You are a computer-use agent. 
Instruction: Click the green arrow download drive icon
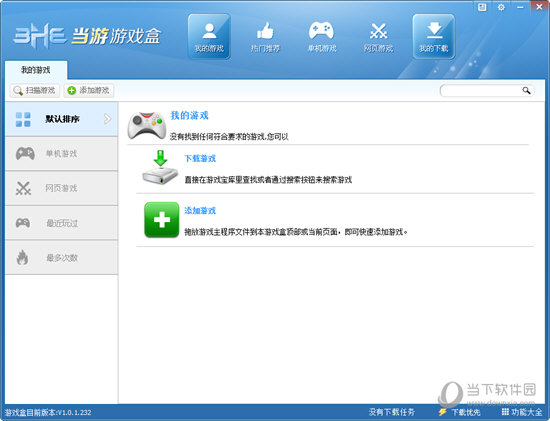pos(160,167)
